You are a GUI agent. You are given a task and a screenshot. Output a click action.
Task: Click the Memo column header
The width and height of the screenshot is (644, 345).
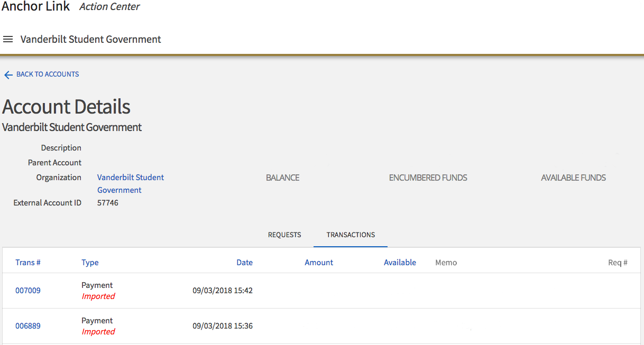[446, 263]
